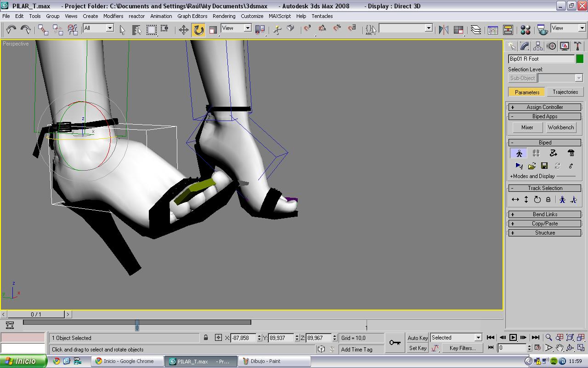588x368 pixels.
Task: Click the Parameters button in Motion panel
Action: point(527,92)
